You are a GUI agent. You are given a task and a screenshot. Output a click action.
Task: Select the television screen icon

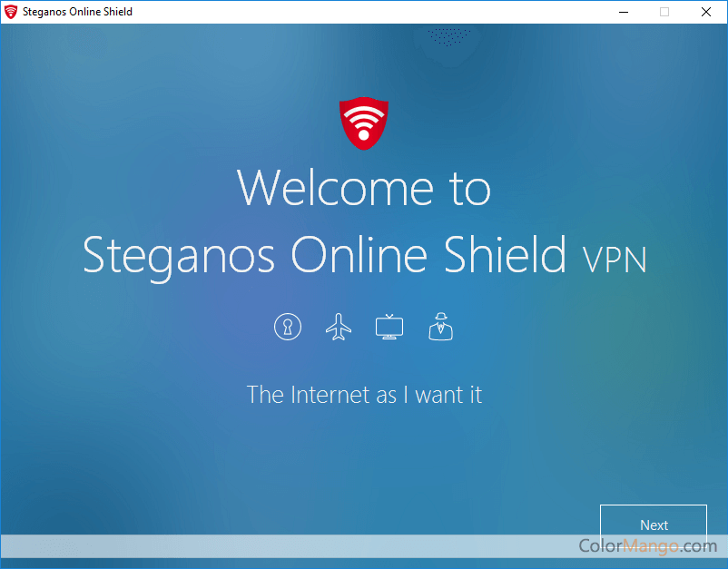(x=389, y=327)
